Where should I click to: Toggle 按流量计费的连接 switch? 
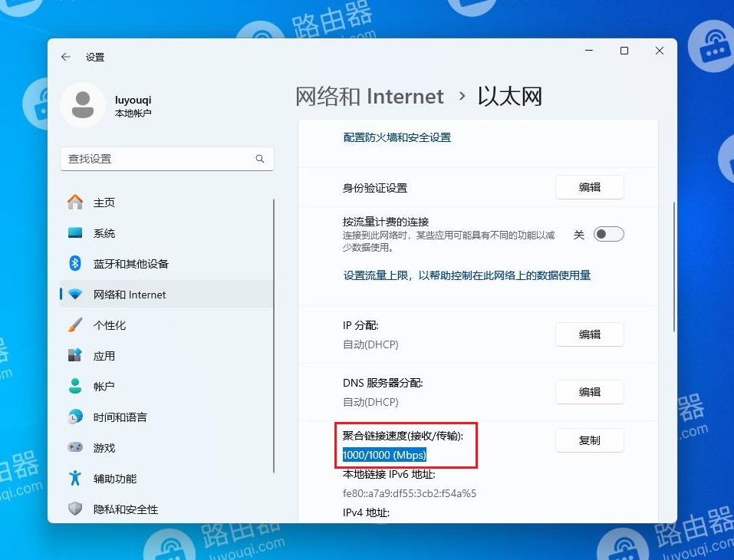pyautogui.click(x=608, y=234)
